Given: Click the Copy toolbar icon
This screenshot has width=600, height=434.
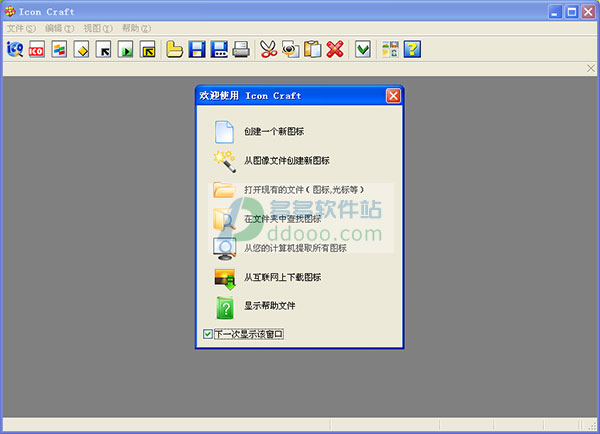Looking at the screenshot, I should click(x=290, y=49).
